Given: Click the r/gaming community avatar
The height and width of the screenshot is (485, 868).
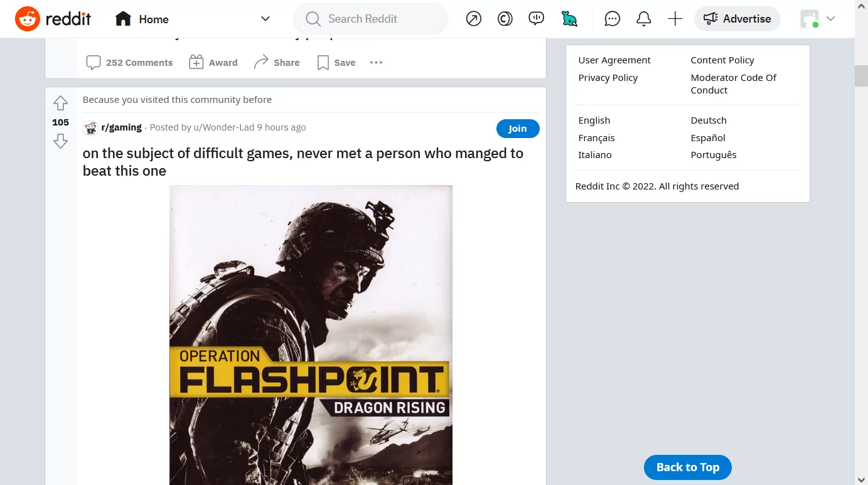Looking at the screenshot, I should pyautogui.click(x=90, y=128).
